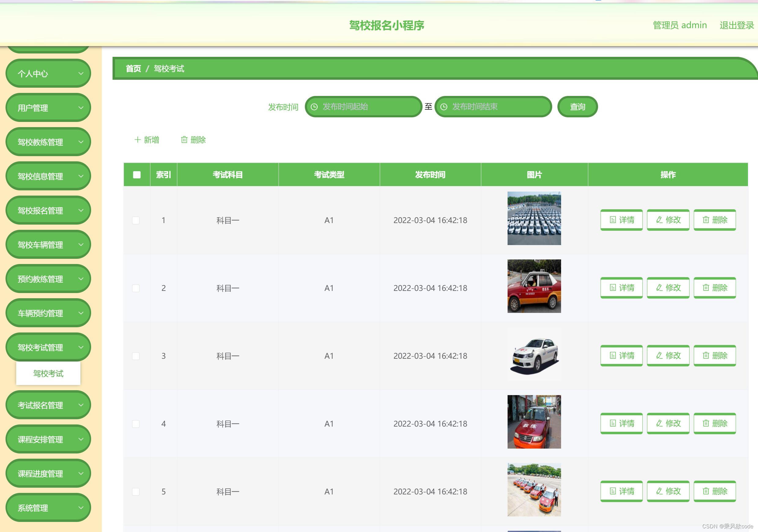Click the 查询 search button

(x=577, y=107)
